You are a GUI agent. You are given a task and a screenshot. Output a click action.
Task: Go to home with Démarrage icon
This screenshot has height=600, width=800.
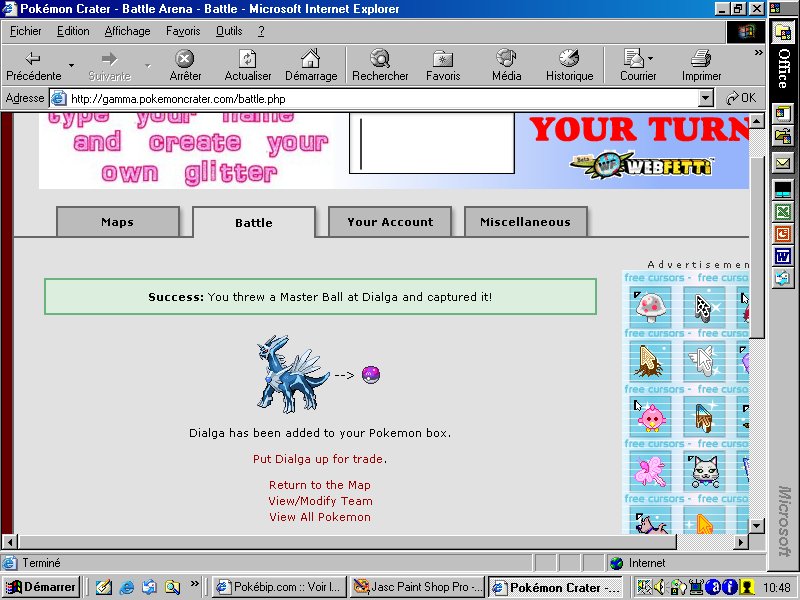(x=310, y=59)
